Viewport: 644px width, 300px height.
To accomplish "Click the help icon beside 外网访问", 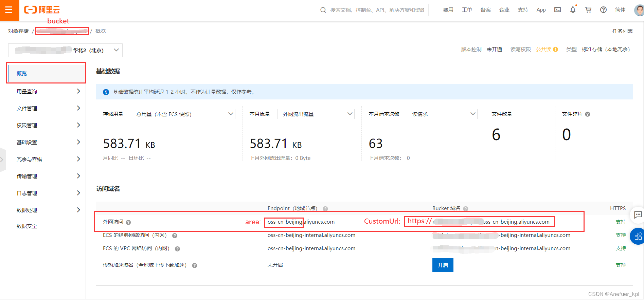I will pyautogui.click(x=128, y=222).
